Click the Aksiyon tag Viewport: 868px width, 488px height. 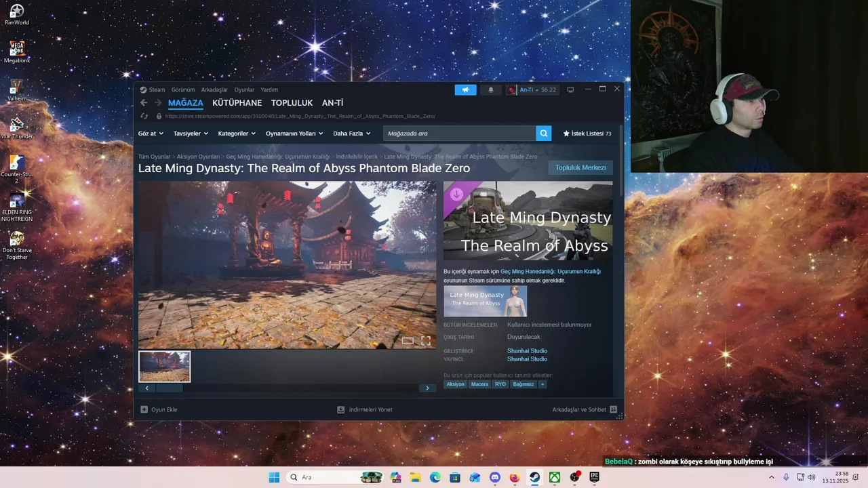(456, 384)
